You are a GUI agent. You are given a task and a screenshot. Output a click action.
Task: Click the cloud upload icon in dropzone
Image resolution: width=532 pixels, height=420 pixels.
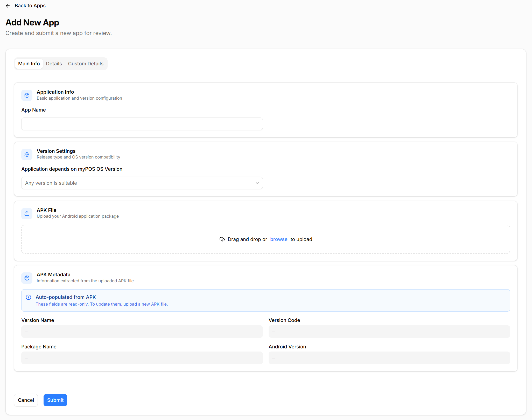(x=222, y=239)
